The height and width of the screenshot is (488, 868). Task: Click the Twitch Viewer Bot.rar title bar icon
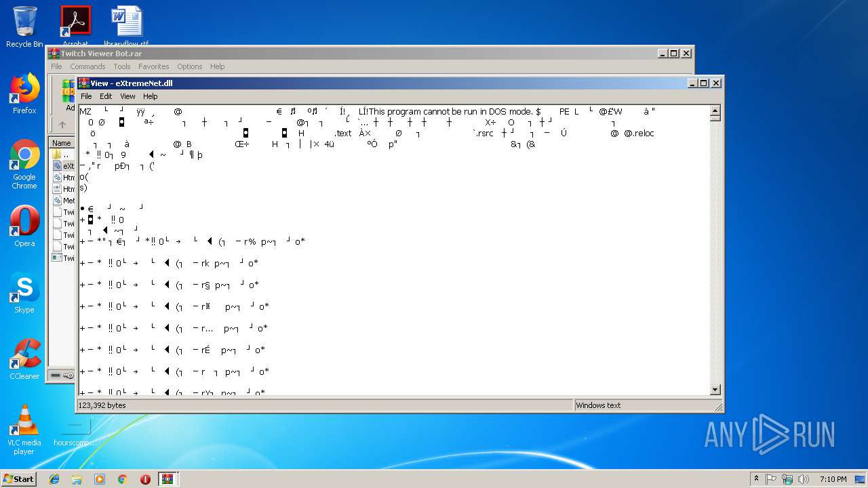tap(54, 54)
